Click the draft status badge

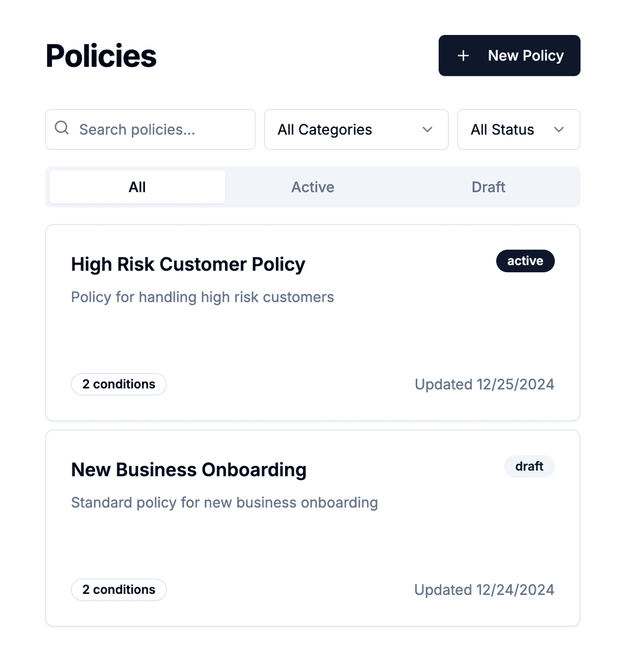[529, 466]
